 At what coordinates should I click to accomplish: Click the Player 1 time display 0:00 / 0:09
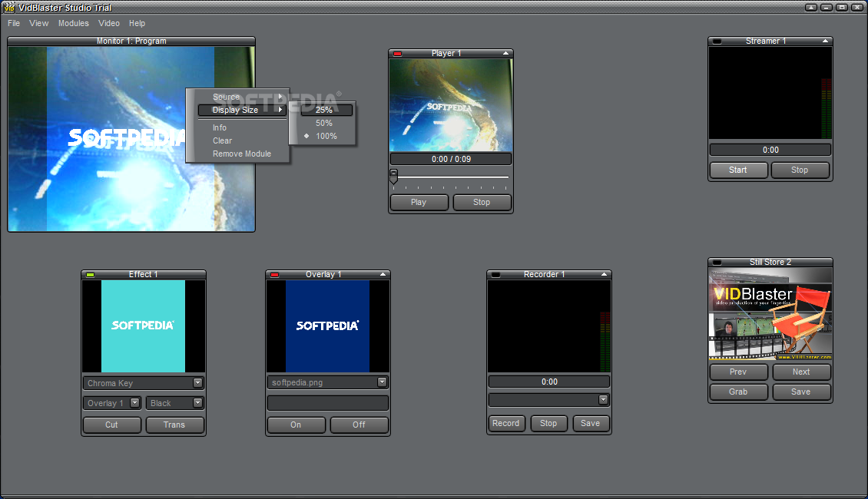click(x=451, y=159)
